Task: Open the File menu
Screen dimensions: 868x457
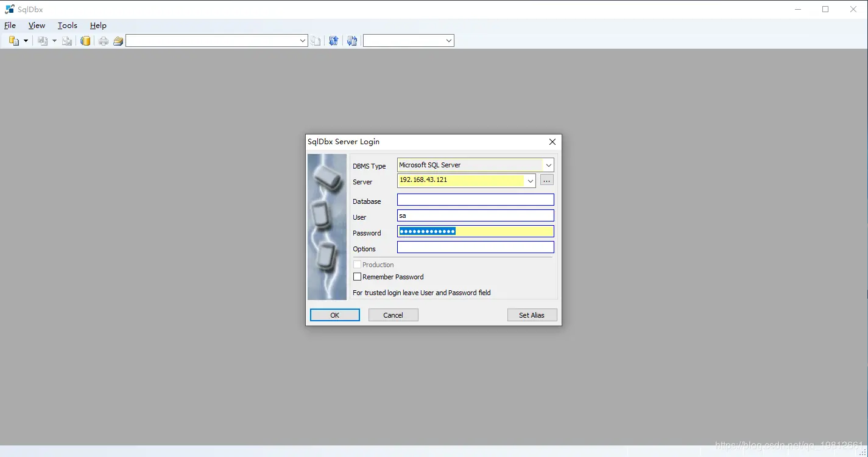Action: click(x=10, y=26)
